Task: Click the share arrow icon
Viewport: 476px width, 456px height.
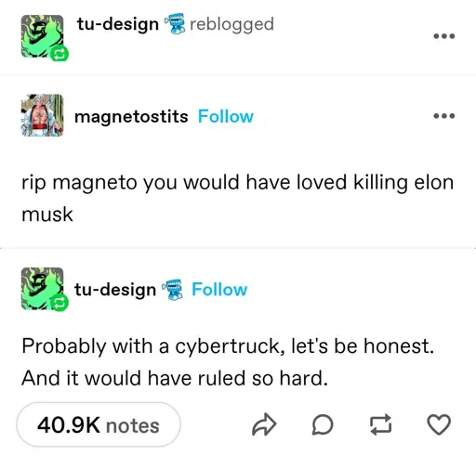Action: tap(264, 424)
